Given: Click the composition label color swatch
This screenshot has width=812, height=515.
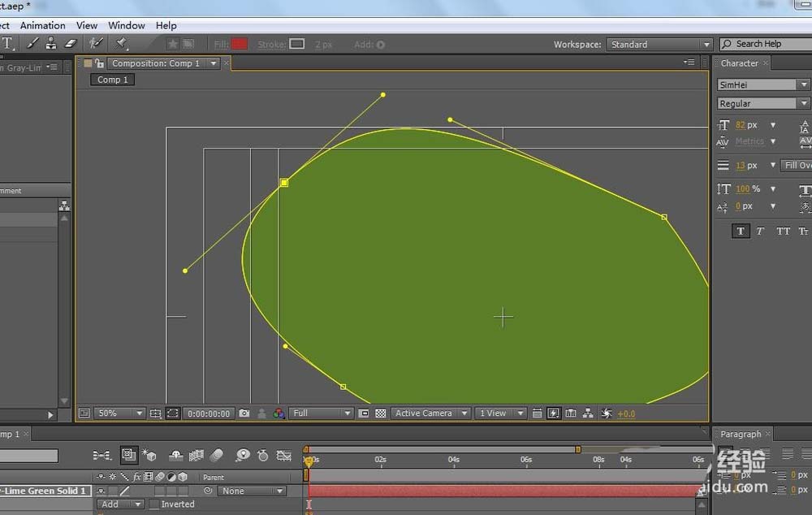Looking at the screenshot, I should tap(88, 63).
